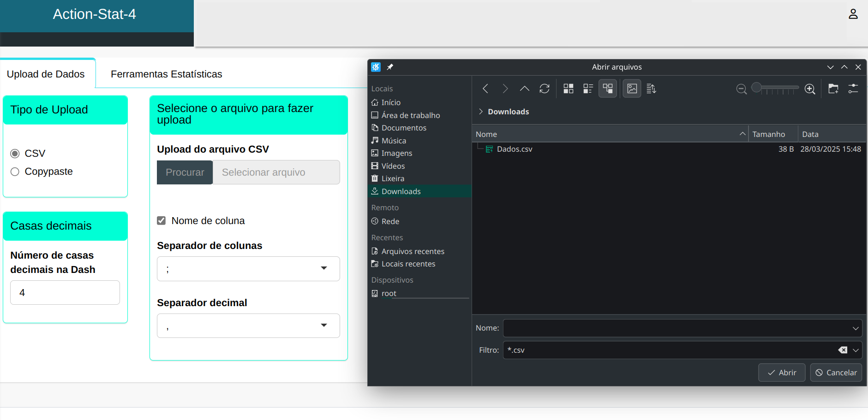Viewport: 868px width, 420px height.
Task: Click the icon zoom slider handle
Action: point(756,88)
